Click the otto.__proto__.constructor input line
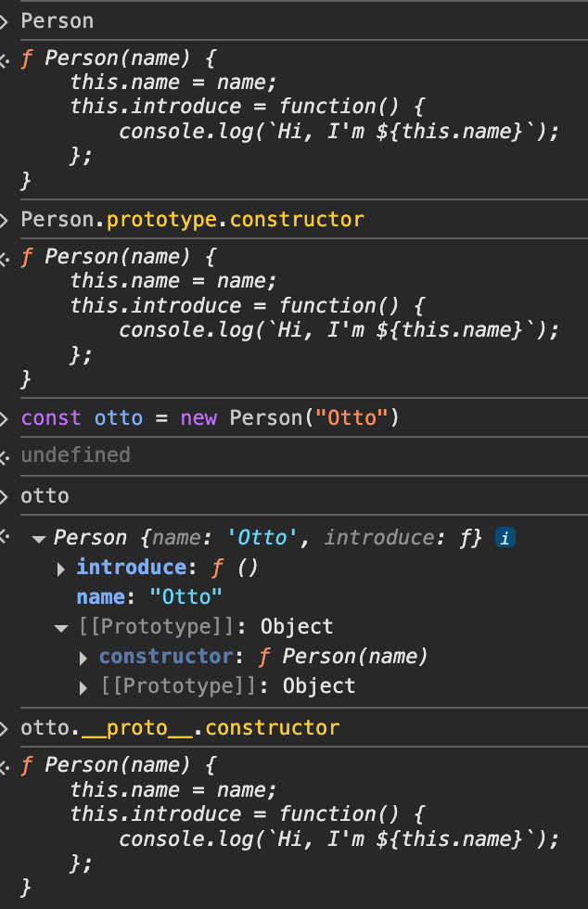This screenshot has height=909, width=588. [x=180, y=727]
